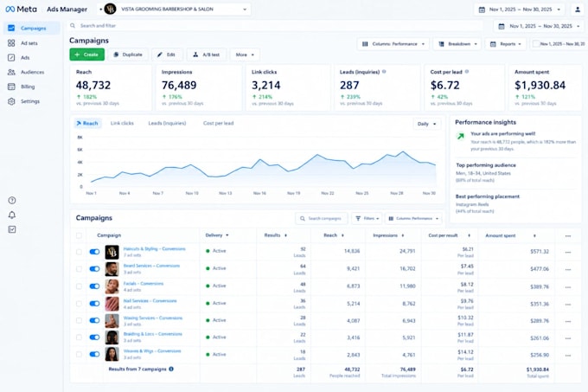Open the Daily chart interval dropdown
Image resolution: width=588 pixels, height=392 pixels.
pos(427,124)
